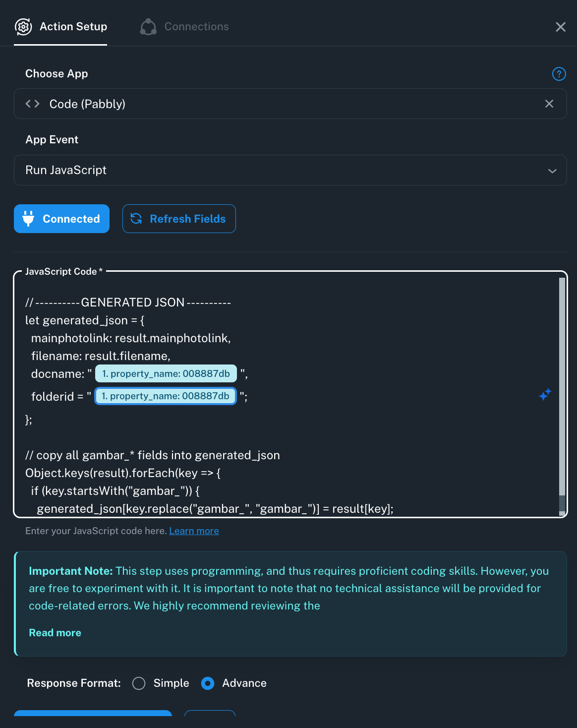The width and height of the screenshot is (577, 728).
Task: Click the code brackets icon beside Code (Pabbly)
Action: (33, 104)
